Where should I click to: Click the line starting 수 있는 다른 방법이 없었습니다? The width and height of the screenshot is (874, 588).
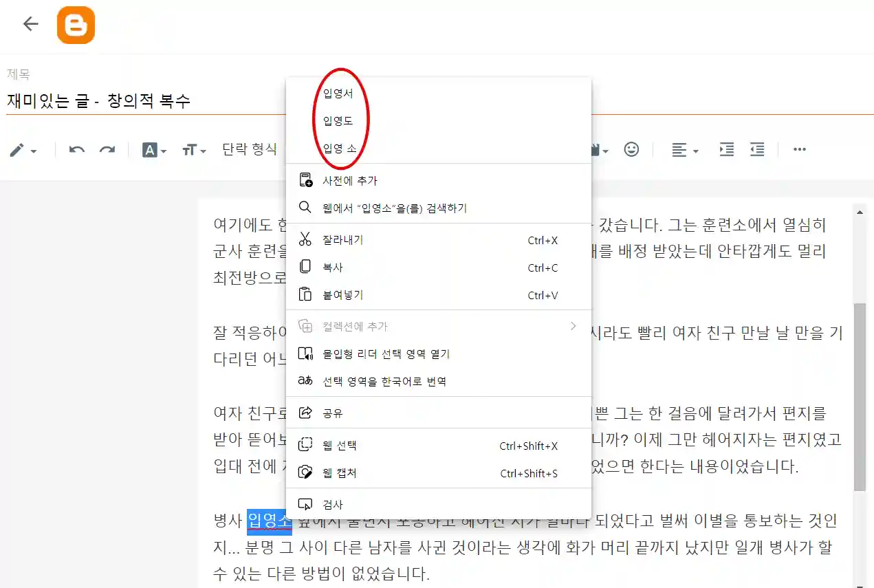click(322, 573)
